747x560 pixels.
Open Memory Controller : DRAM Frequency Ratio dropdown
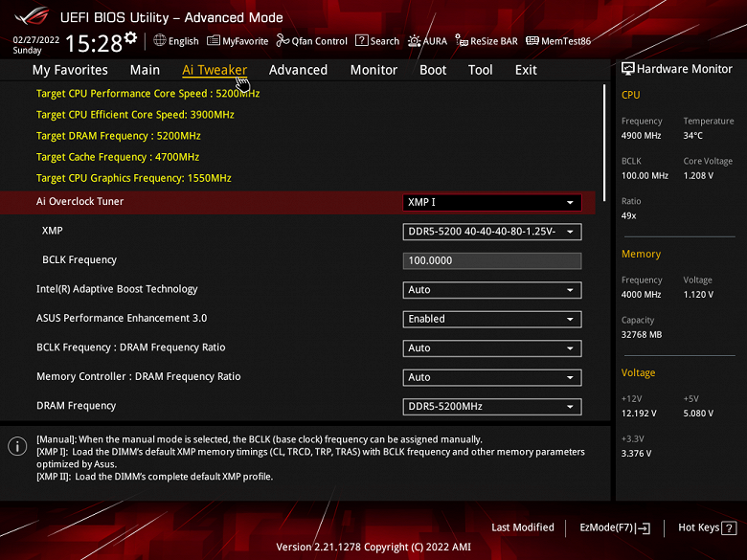pos(492,377)
